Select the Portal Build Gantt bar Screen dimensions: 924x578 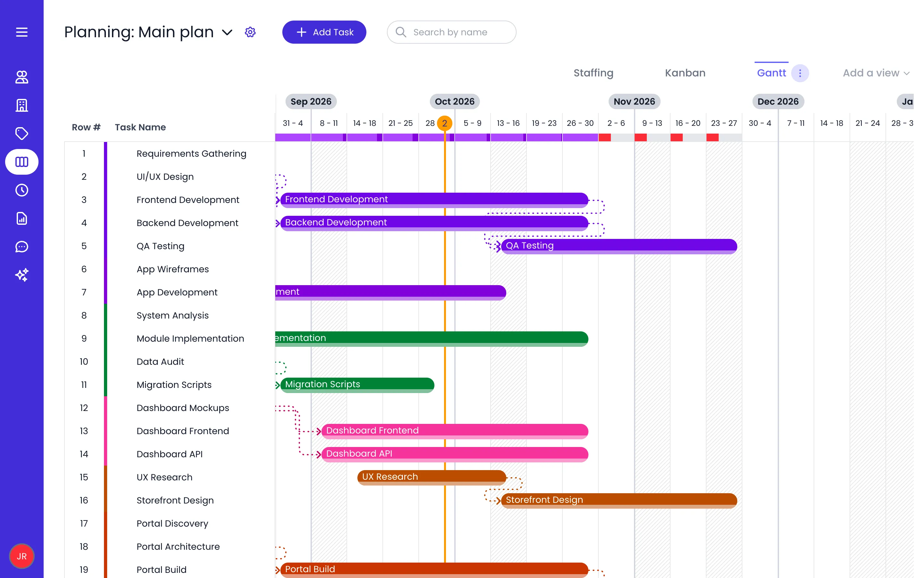tap(434, 570)
